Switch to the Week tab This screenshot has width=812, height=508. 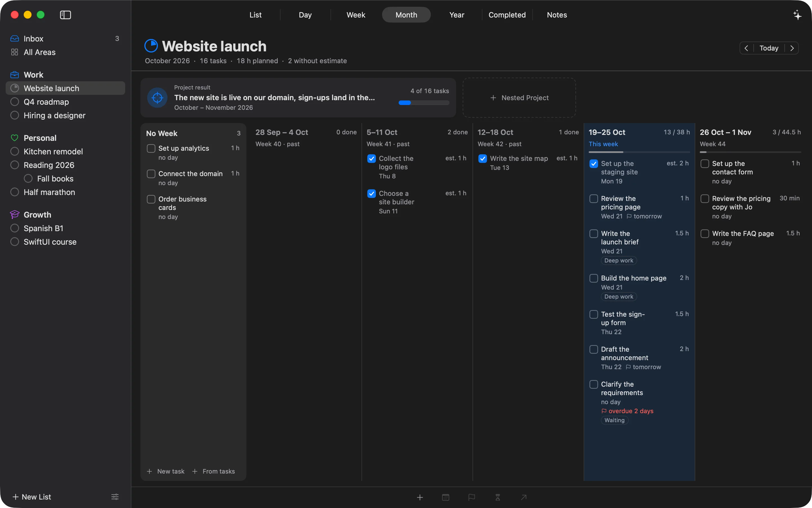tap(356, 15)
